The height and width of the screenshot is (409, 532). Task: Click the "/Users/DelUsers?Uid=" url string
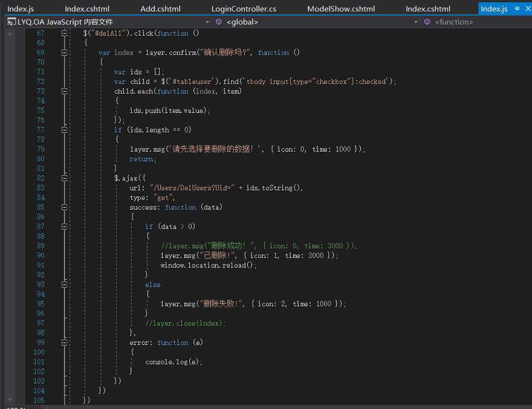pos(192,188)
